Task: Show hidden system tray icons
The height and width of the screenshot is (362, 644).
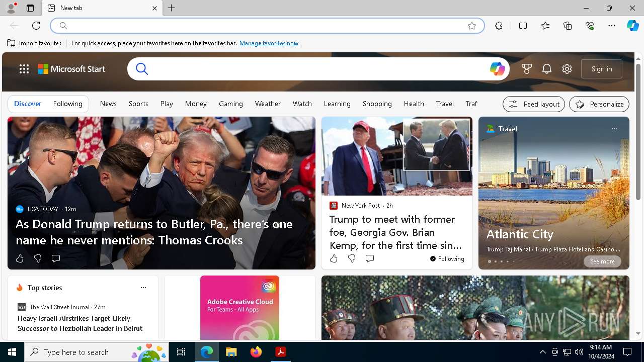Action: (542, 352)
